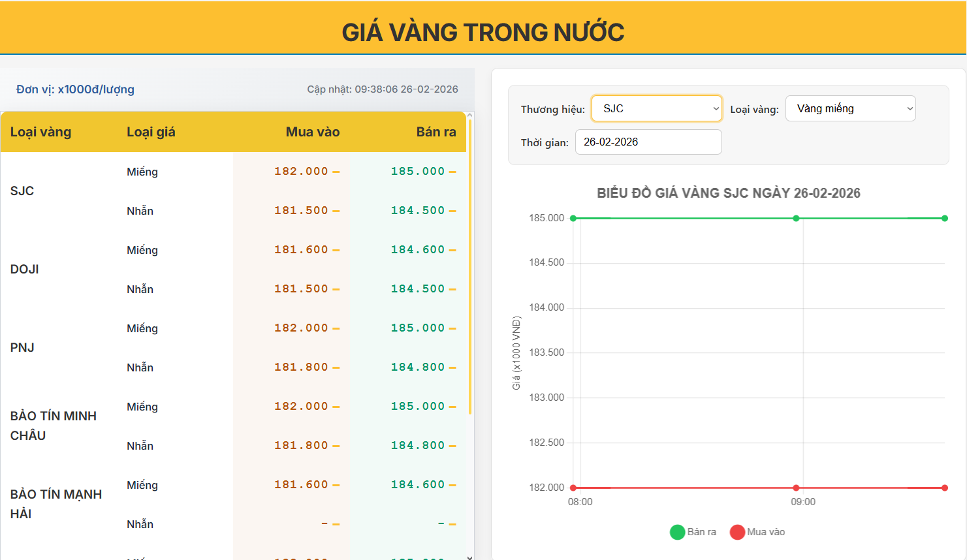Click Bảo Tín Mạnh Hải Miếng buy 181.600

pyautogui.click(x=301, y=484)
